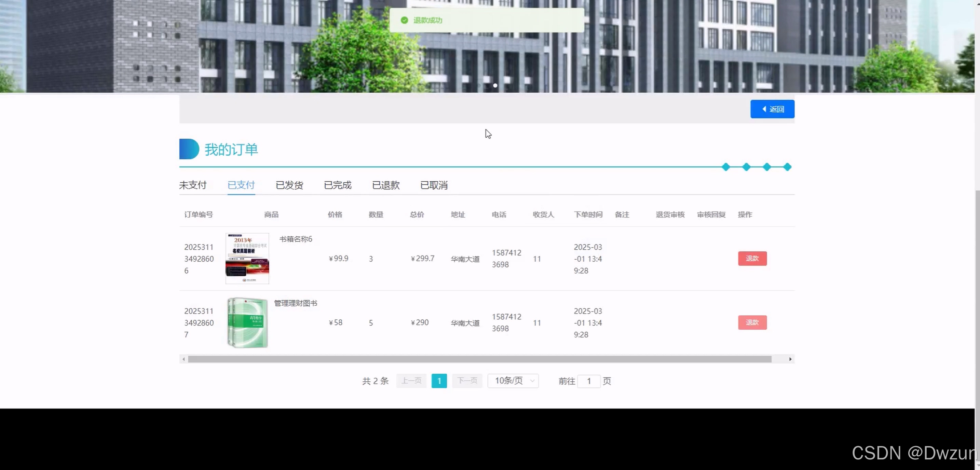Expand the 10条/页 page size dropdown
The height and width of the screenshot is (470, 980).
513,381
